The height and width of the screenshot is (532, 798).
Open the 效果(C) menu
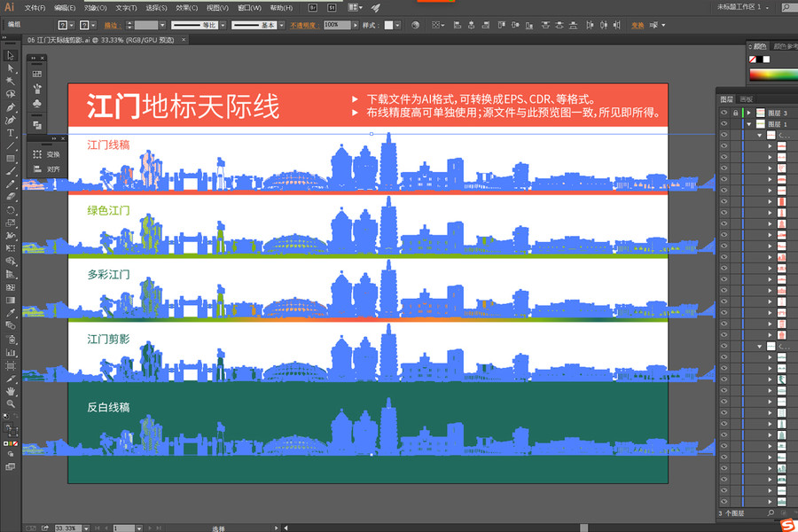tap(186, 8)
